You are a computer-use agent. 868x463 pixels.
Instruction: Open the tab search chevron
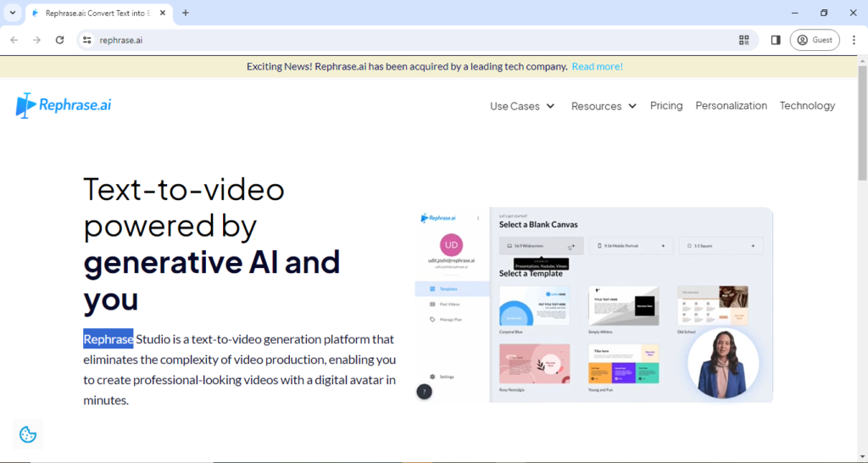[12, 13]
